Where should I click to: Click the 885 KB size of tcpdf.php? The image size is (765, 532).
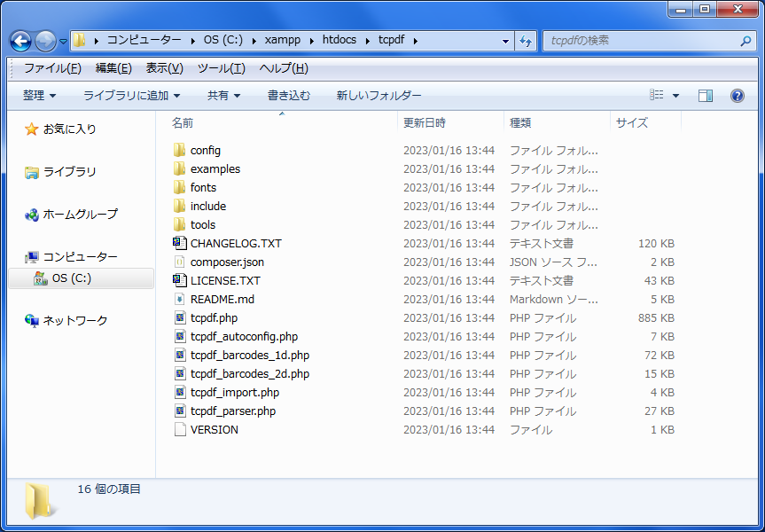656,318
